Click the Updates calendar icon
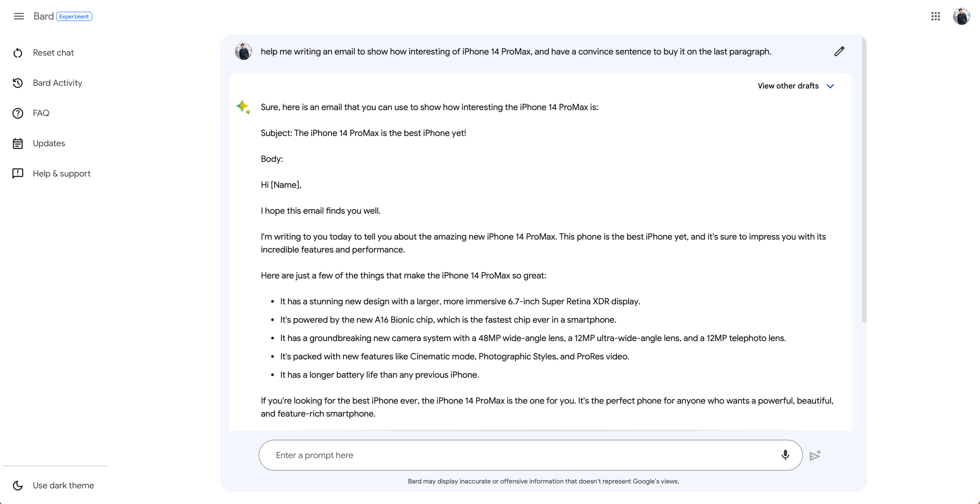Screen dimensions: 980x504 (x=18, y=143)
